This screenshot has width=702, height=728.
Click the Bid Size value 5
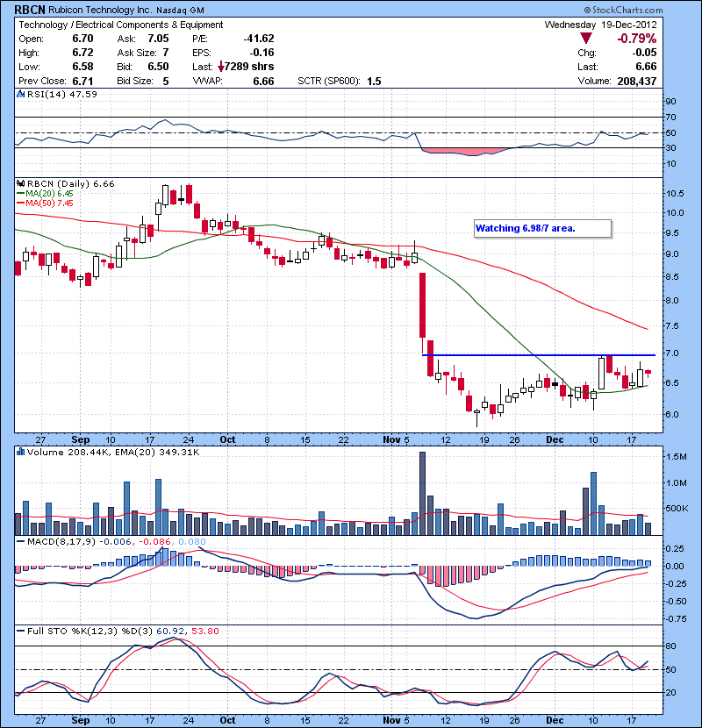[x=166, y=82]
